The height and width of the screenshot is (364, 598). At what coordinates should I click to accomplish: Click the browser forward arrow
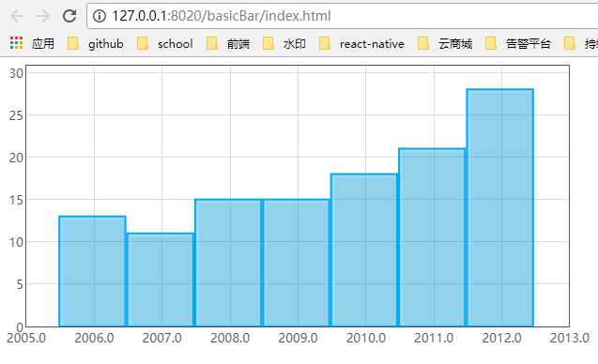(43, 16)
